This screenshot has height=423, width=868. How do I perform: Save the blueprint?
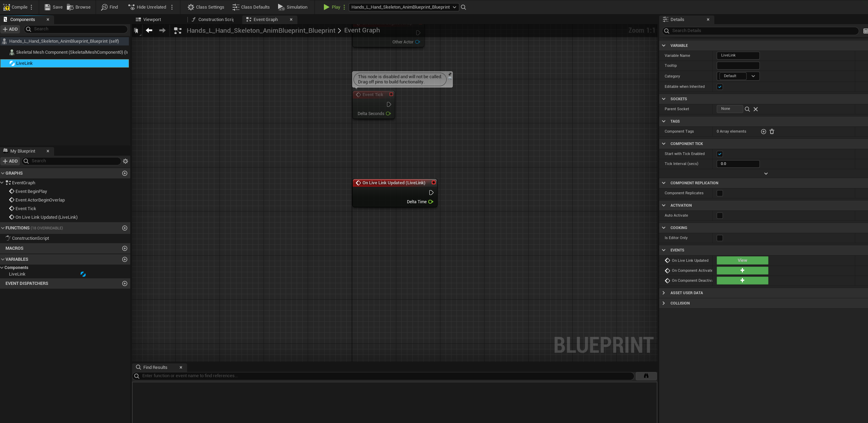pos(53,7)
